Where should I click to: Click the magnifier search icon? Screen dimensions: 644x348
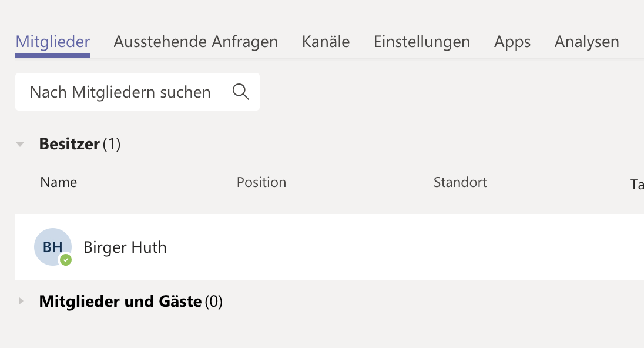(x=241, y=92)
